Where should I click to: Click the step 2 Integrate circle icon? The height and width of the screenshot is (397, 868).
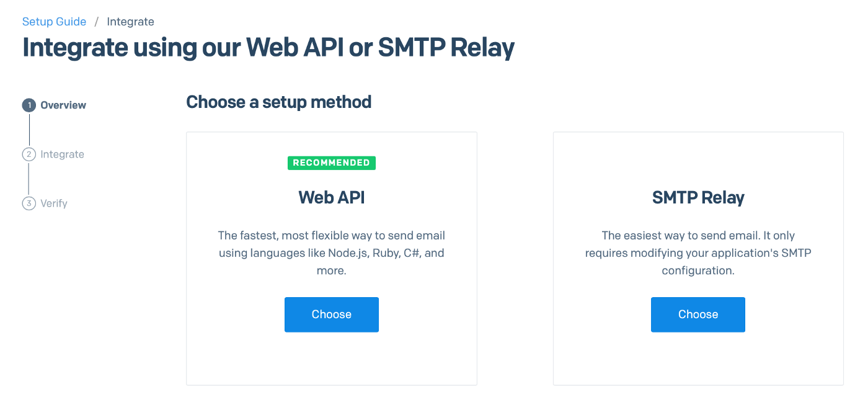coord(29,154)
